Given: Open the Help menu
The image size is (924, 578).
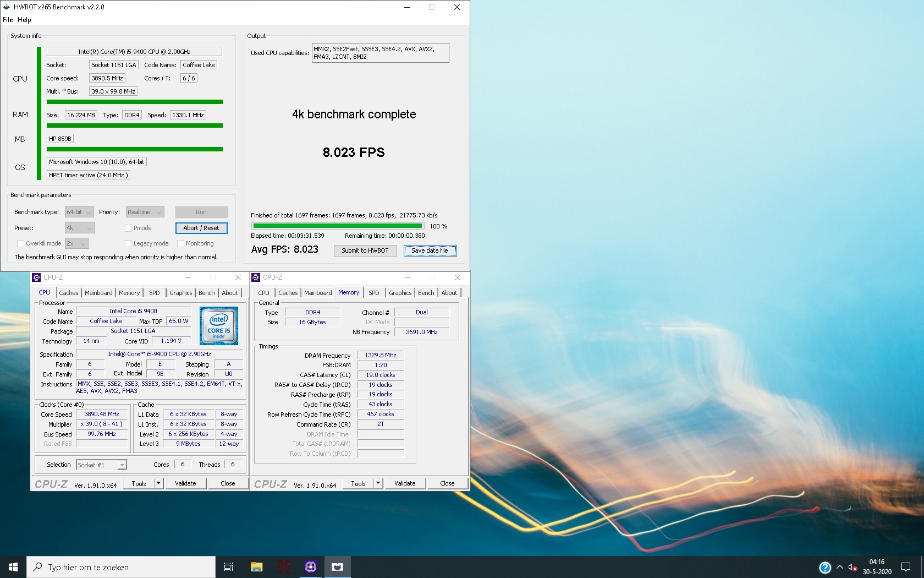Looking at the screenshot, I should (x=24, y=20).
